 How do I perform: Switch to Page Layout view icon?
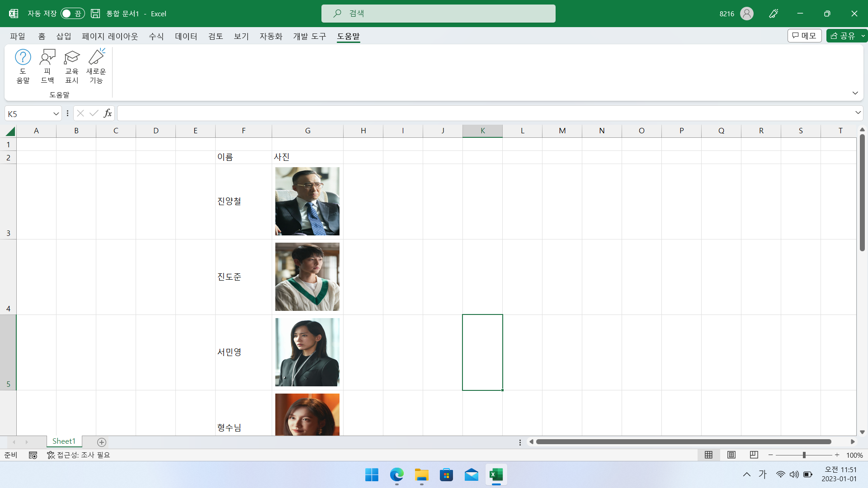tap(731, 455)
